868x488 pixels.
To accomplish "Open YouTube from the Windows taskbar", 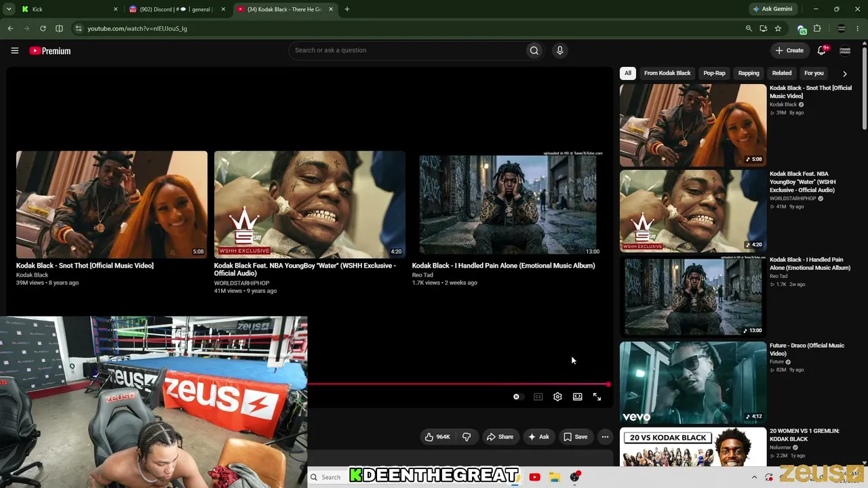I will [534, 477].
